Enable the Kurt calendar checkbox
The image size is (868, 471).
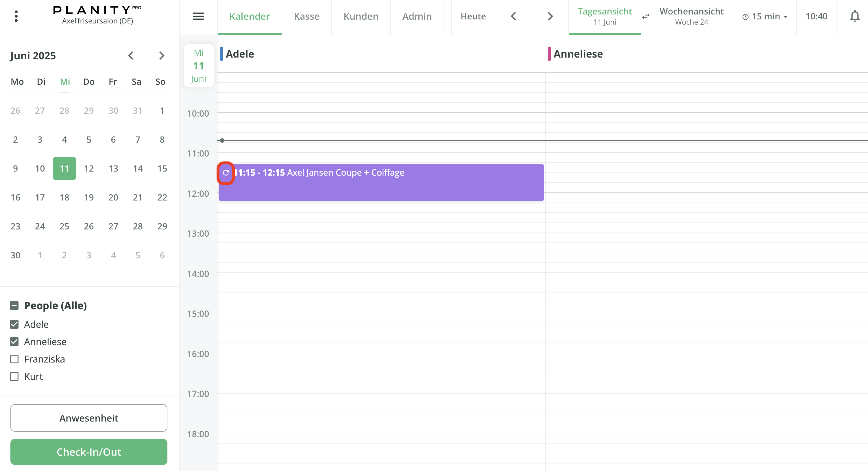[14, 376]
